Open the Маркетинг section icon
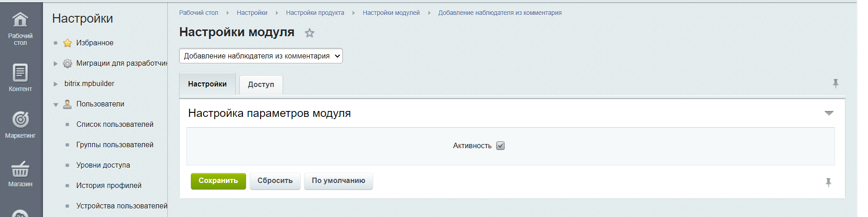 click(x=20, y=124)
